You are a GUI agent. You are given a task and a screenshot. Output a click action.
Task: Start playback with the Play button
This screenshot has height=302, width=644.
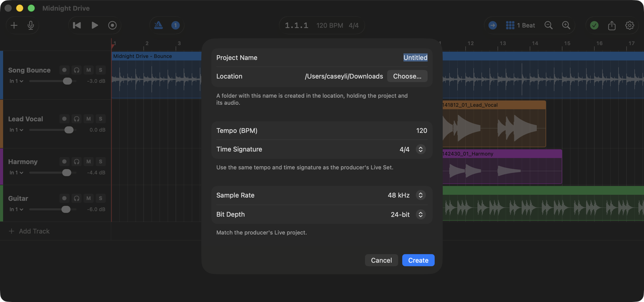pyautogui.click(x=95, y=25)
